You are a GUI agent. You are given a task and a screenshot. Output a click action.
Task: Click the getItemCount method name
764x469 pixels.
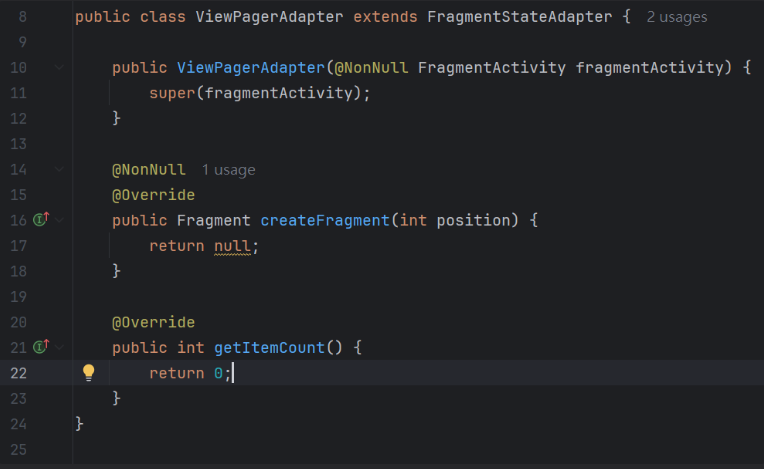269,348
